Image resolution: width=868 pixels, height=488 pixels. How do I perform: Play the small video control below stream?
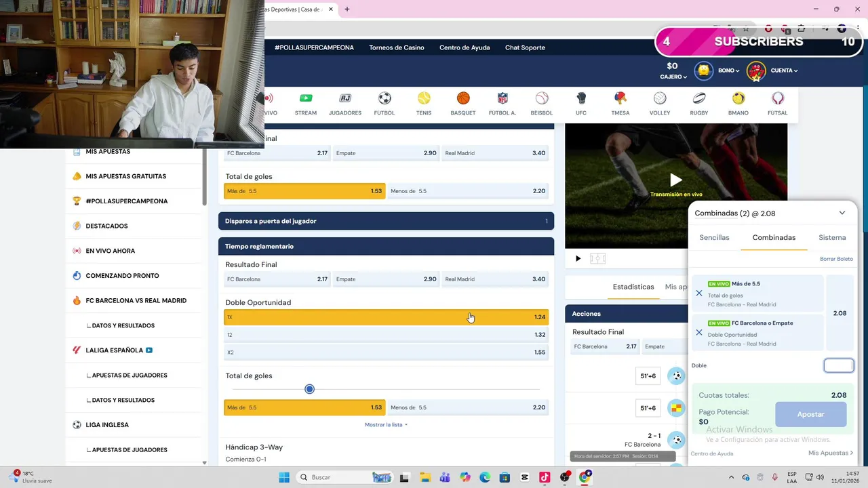(x=578, y=258)
